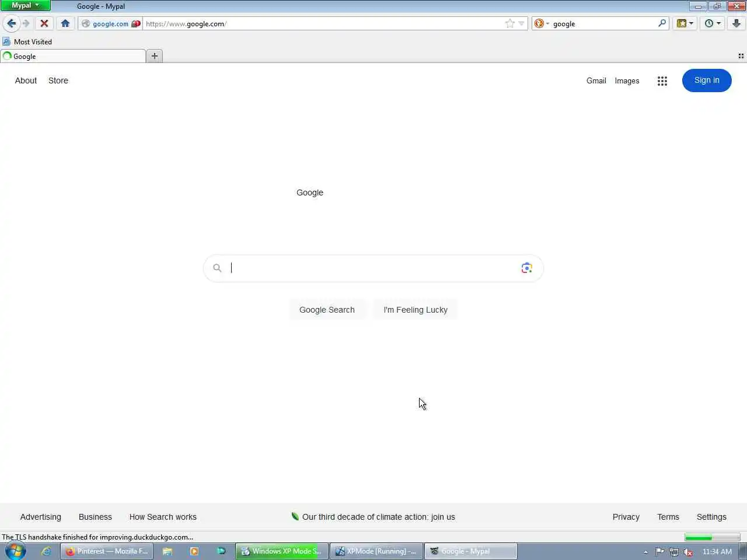
Task: Open the Google apps grid icon
Action: (662, 81)
